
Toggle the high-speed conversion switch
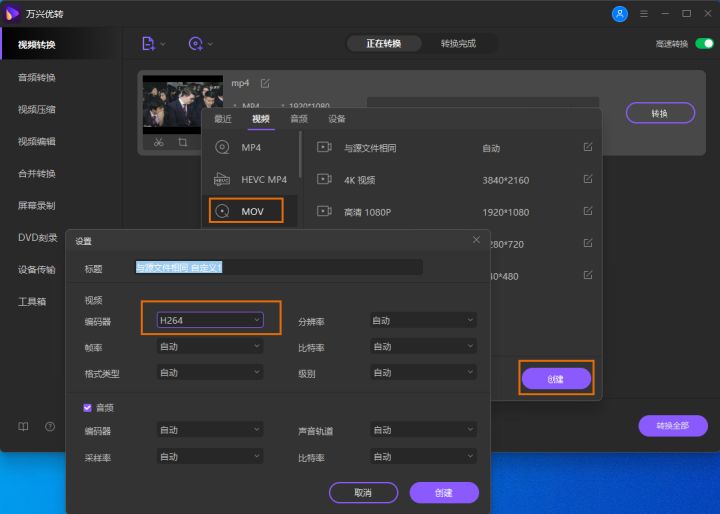click(704, 44)
